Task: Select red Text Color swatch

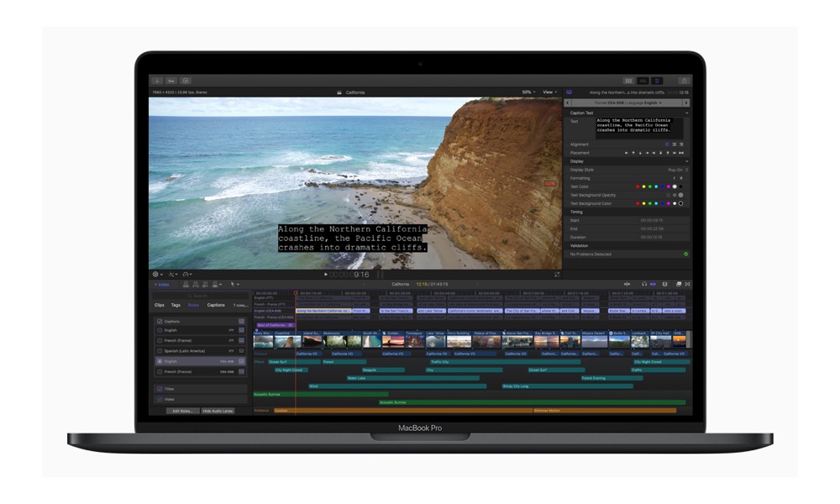Action: tap(638, 187)
